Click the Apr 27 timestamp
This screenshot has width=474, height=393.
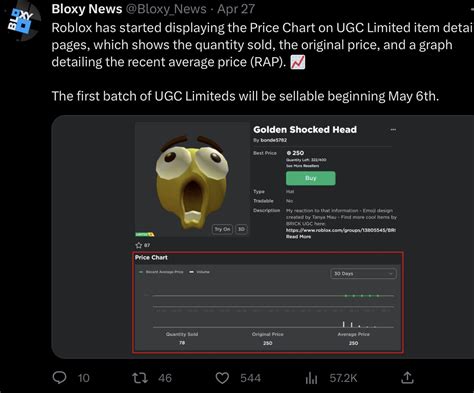(x=236, y=9)
